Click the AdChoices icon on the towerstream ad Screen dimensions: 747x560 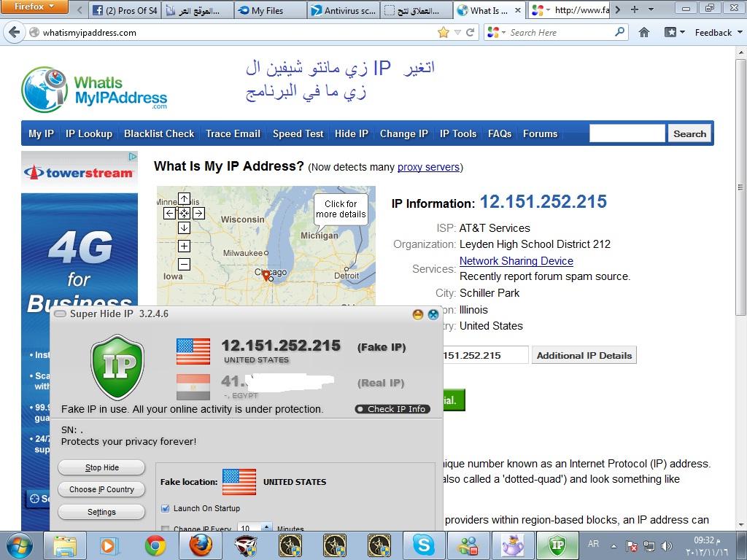coord(133,156)
